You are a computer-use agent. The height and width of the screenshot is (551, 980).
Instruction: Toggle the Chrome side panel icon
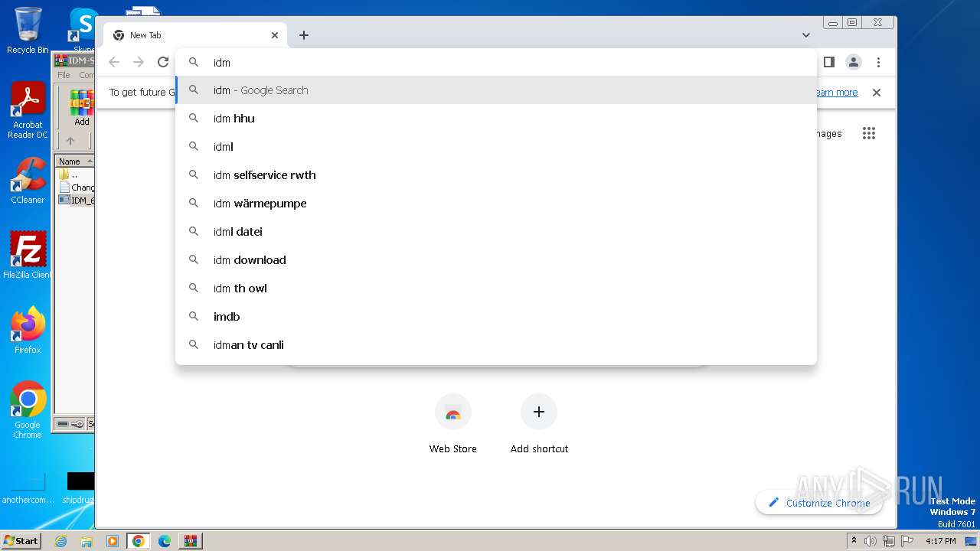[x=828, y=62]
